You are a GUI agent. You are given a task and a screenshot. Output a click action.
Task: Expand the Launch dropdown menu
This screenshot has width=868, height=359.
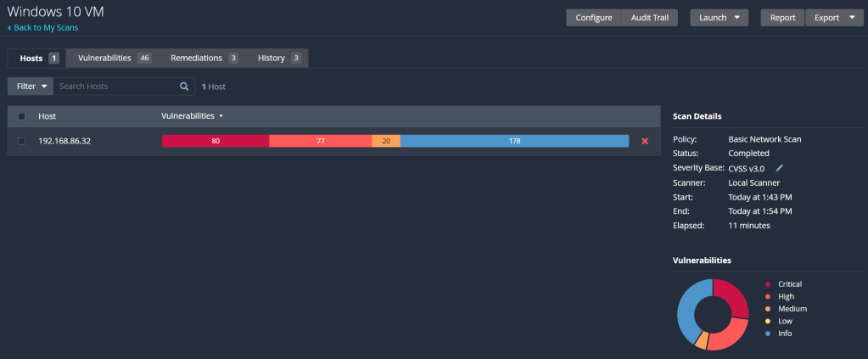coord(718,18)
